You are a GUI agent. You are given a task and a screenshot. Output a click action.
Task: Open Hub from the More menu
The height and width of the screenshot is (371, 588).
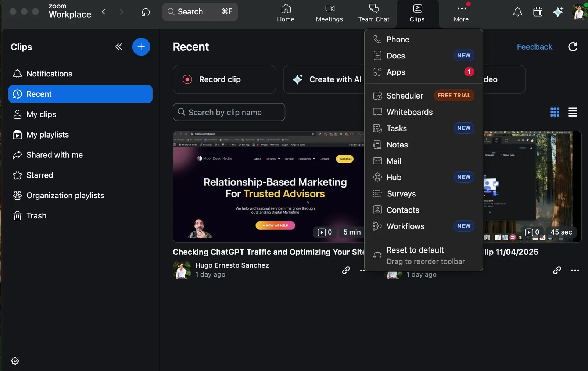(423, 177)
